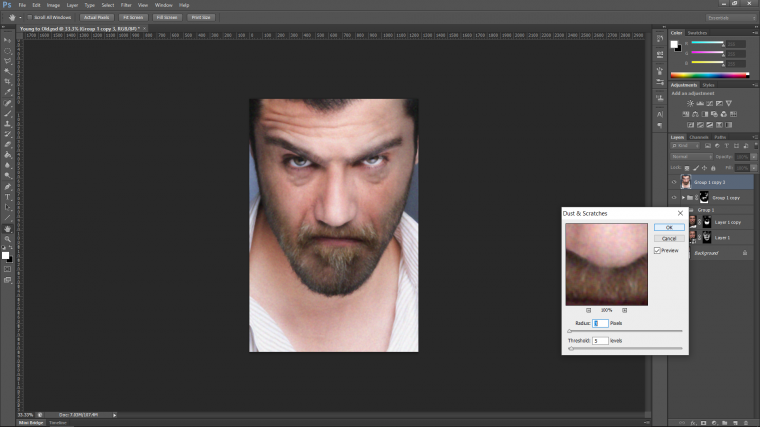Click Cancel in Dust & Scratches
The width and height of the screenshot is (760, 427).
(669, 238)
